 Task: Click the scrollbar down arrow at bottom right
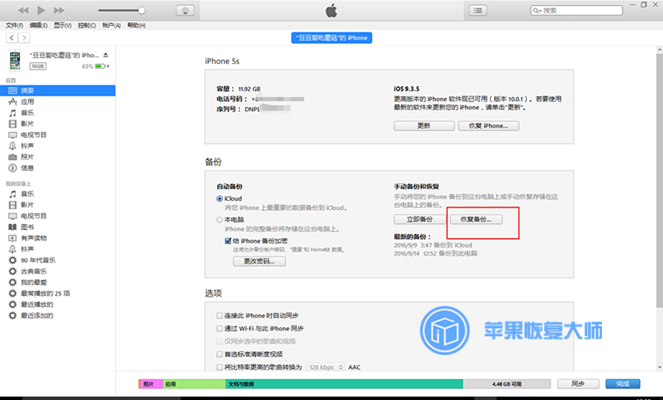point(659,367)
